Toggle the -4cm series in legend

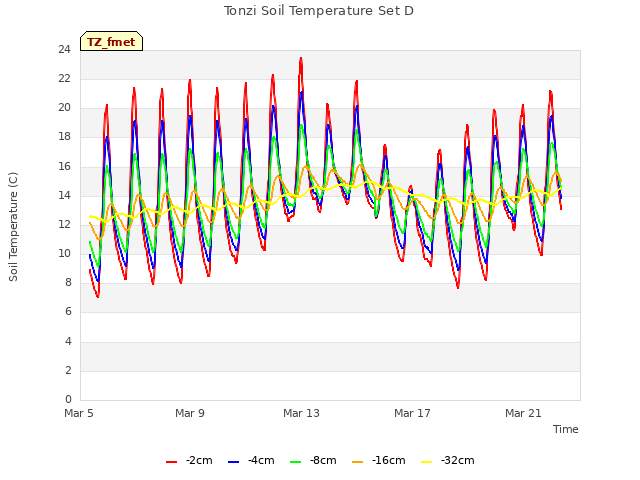pyautogui.click(x=251, y=461)
